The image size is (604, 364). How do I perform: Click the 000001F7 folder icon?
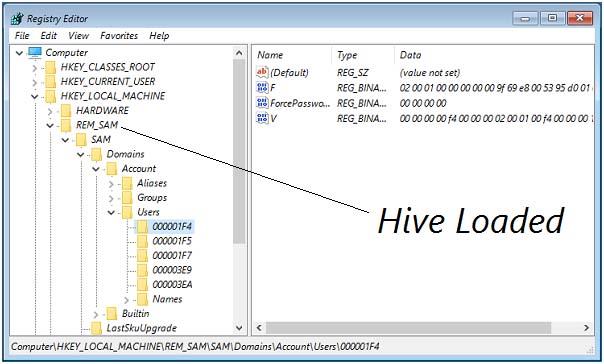[x=142, y=256]
